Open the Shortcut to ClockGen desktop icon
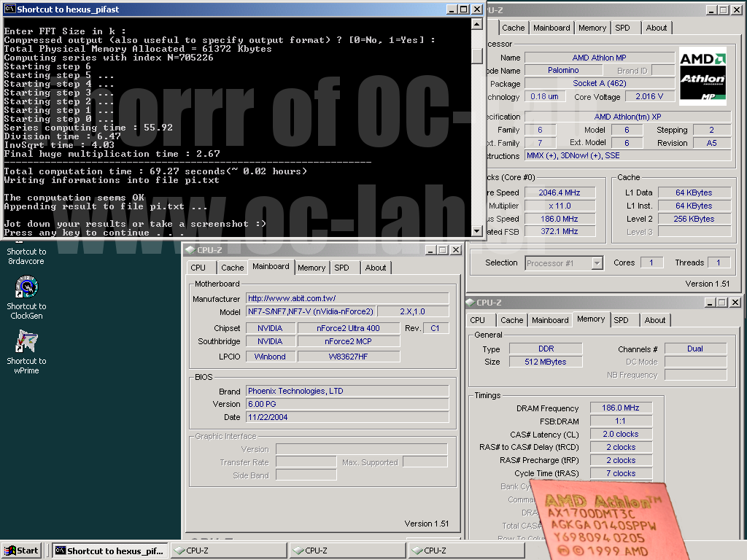The image size is (747, 560). pyautogui.click(x=27, y=297)
